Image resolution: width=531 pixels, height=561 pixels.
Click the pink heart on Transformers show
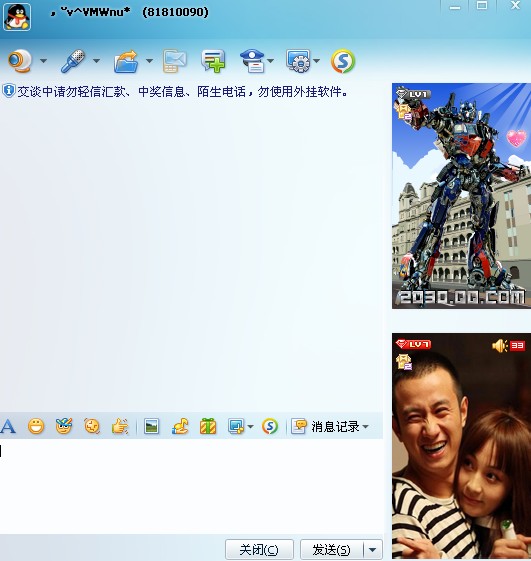tap(516, 139)
